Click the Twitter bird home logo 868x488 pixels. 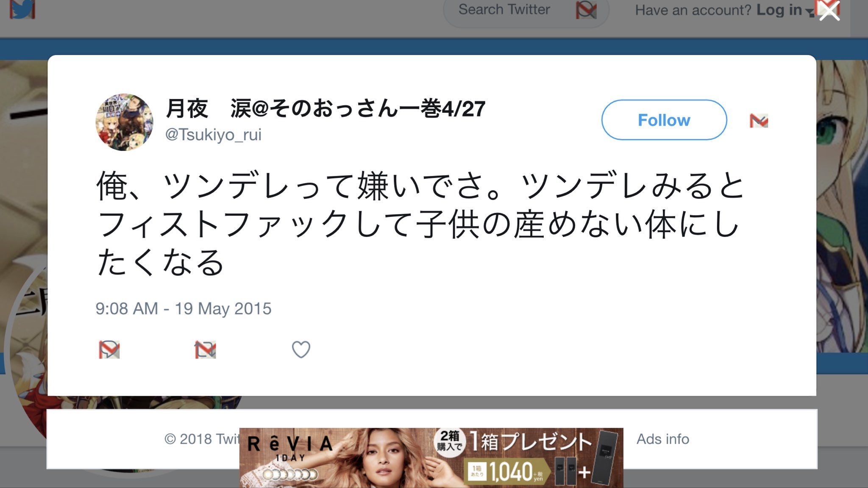pos(22,9)
